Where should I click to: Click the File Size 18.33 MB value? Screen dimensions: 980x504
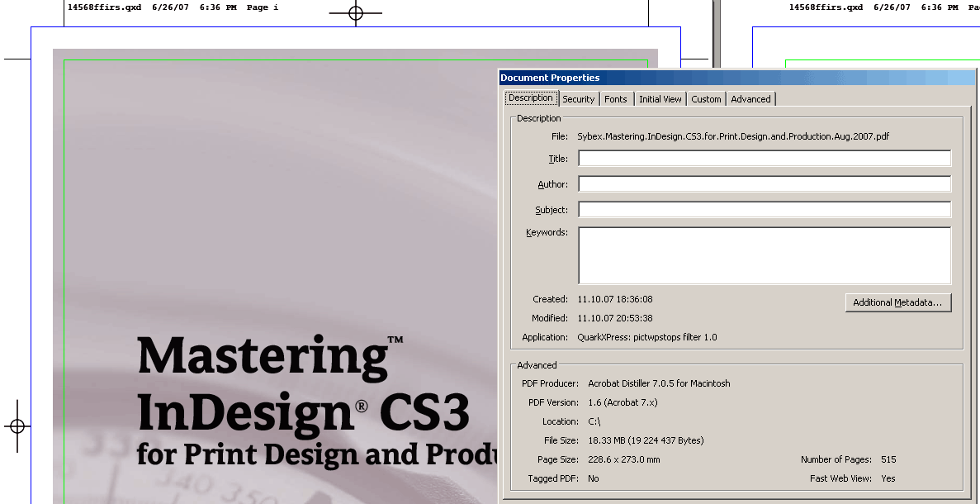pos(646,440)
